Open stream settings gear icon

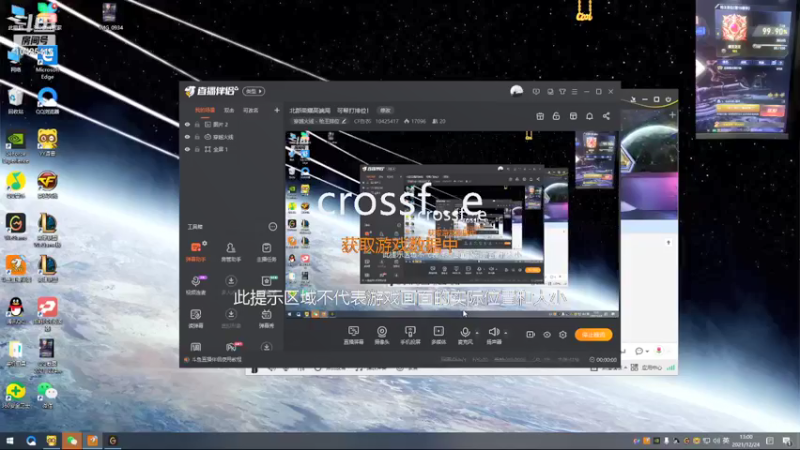coord(563,335)
